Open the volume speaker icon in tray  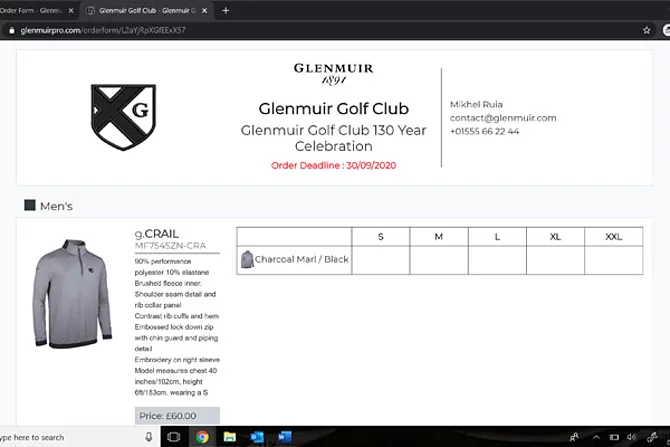click(631, 437)
